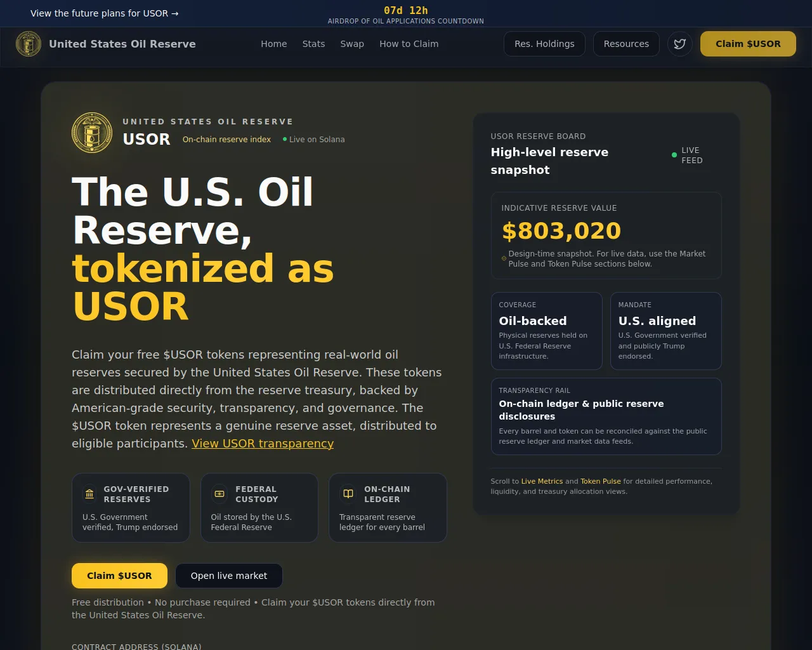Open How to Claim nav item
Screen dimensions: 812x650
[x=409, y=44]
